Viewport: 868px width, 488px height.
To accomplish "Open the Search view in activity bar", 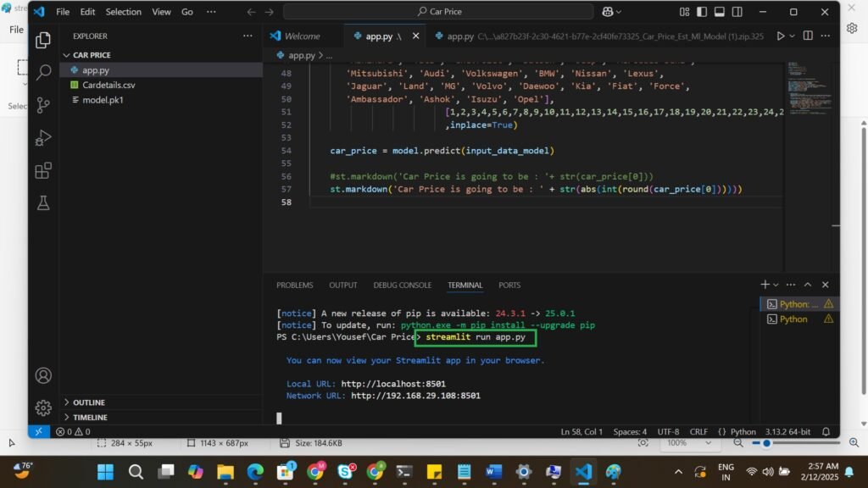I will tap(43, 73).
